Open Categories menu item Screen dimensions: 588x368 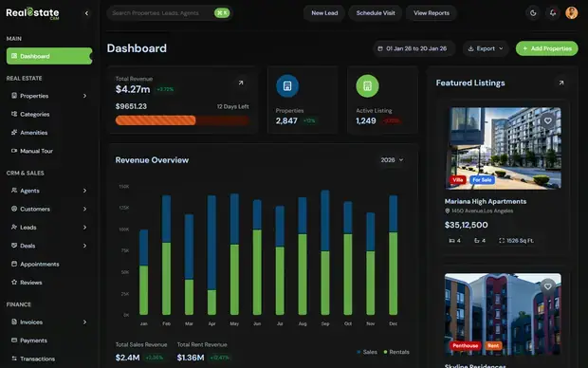pyautogui.click(x=49, y=114)
